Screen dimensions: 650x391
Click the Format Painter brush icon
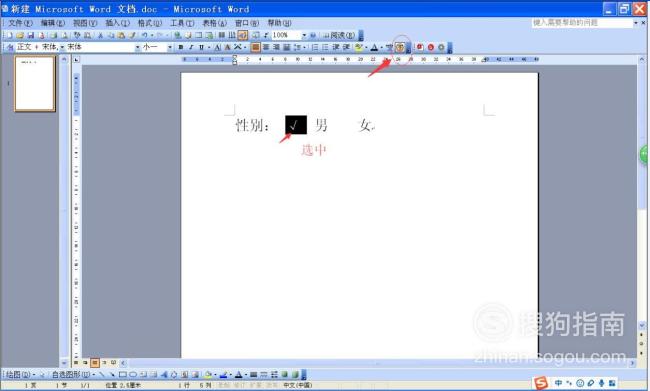[132, 35]
